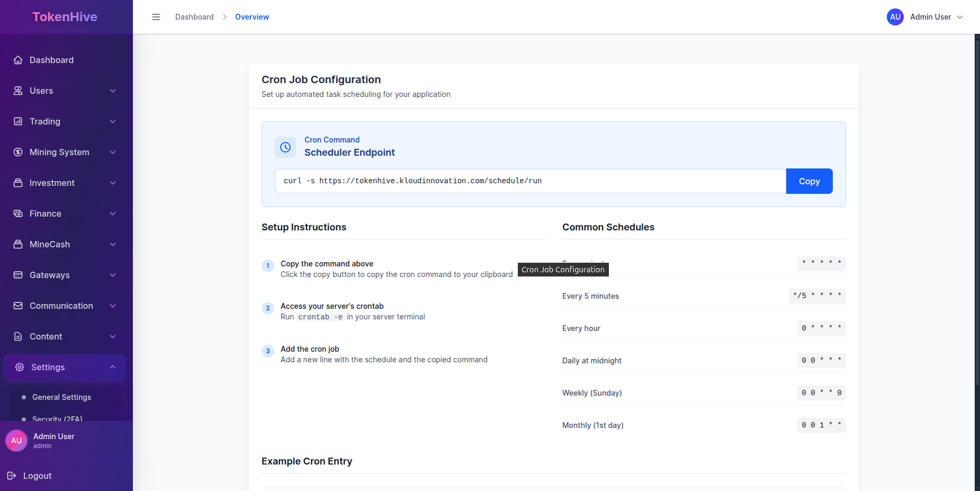Select the Investment menu item

pyautogui.click(x=52, y=183)
